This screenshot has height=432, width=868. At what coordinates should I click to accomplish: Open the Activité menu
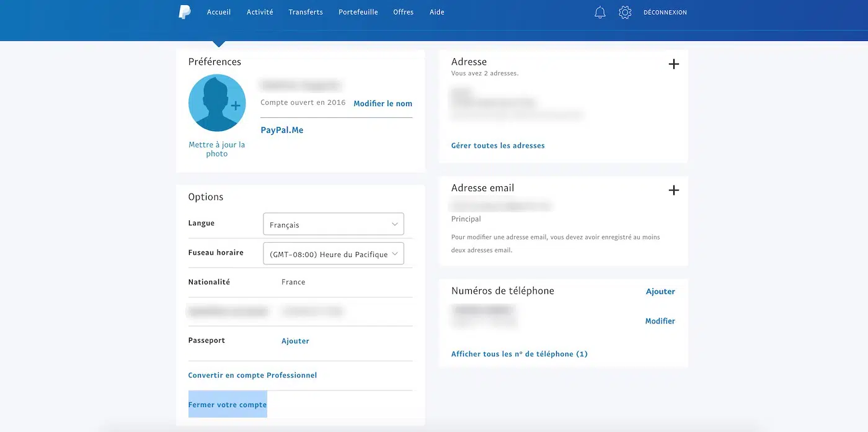pyautogui.click(x=260, y=12)
